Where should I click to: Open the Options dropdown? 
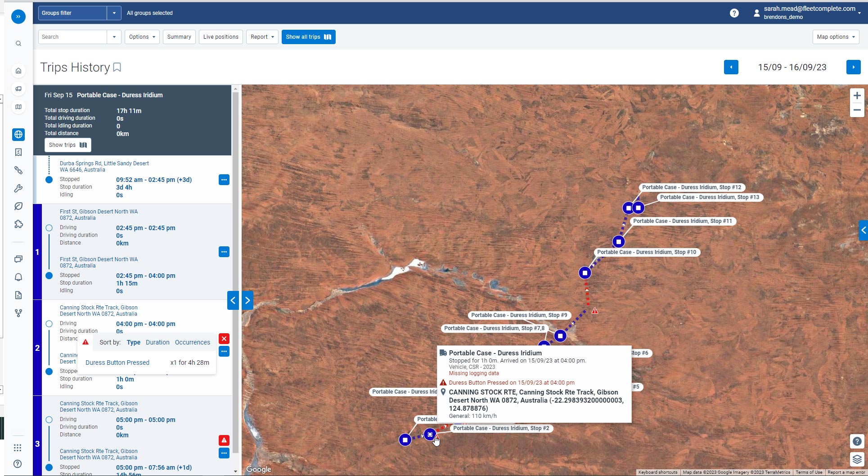(141, 36)
